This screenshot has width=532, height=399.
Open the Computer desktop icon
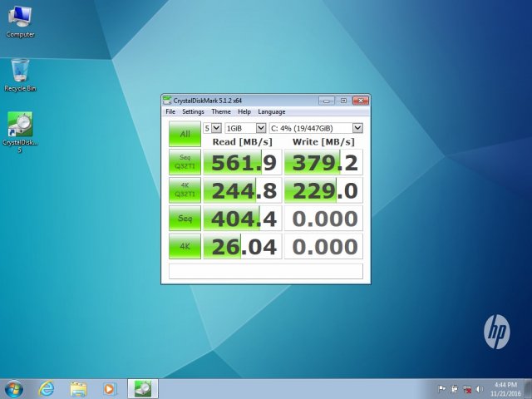[x=20, y=17]
